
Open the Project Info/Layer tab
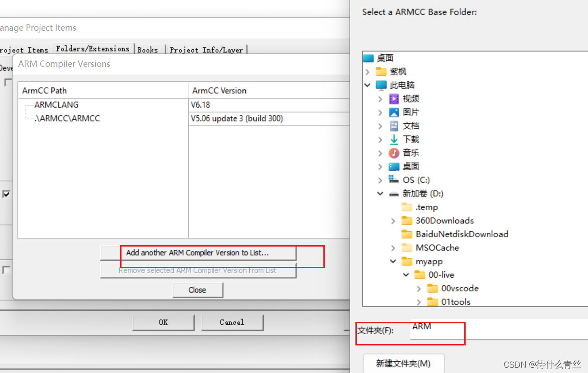pyautogui.click(x=206, y=50)
